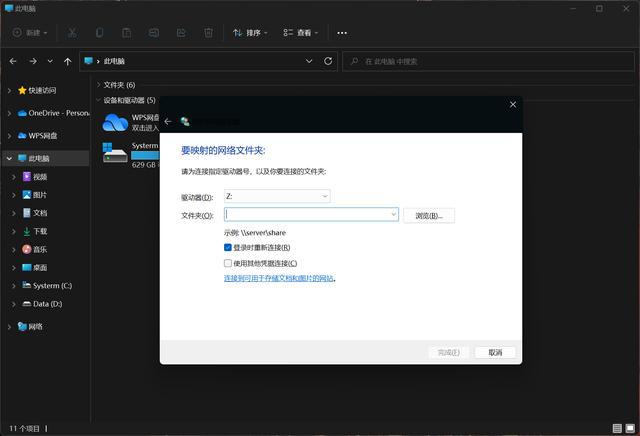Enable 使用其他凭据连接 checkbox
Image resolution: width=640 pixels, height=436 pixels.
[x=228, y=263]
